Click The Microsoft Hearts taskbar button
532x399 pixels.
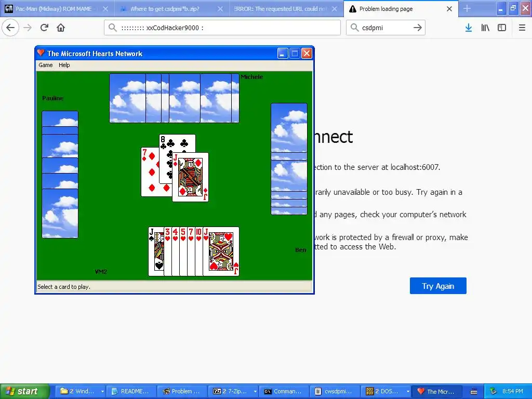(436, 391)
